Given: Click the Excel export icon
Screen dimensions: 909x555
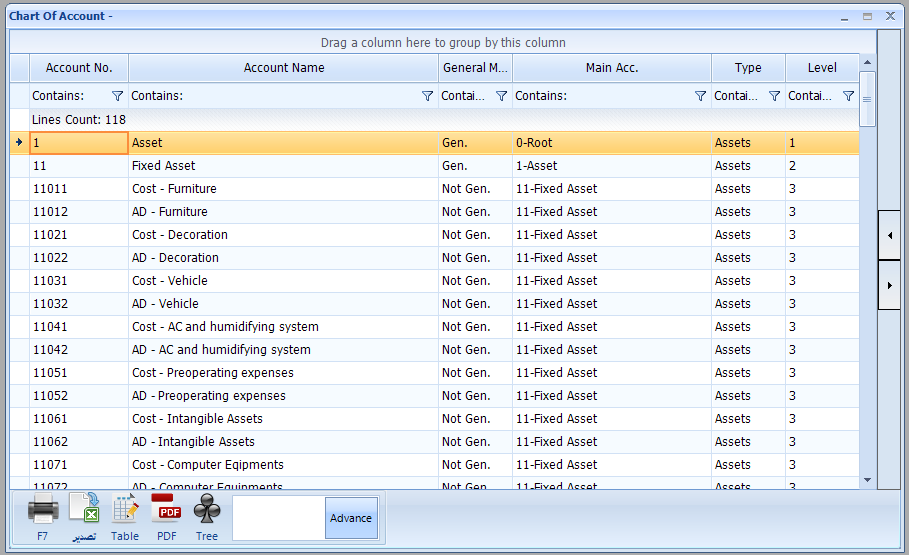Looking at the screenshot, I should tap(84, 510).
